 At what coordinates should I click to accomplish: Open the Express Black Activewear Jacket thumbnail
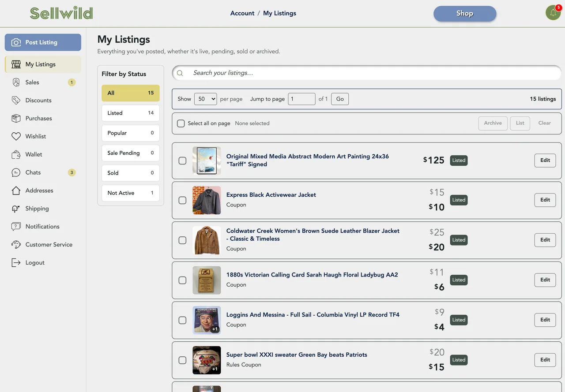[207, 200]
